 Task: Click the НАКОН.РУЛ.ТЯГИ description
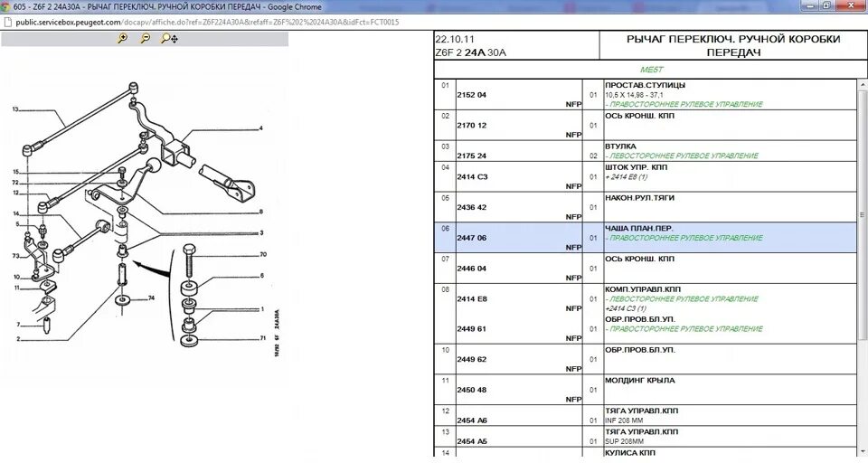coord(639,198)
